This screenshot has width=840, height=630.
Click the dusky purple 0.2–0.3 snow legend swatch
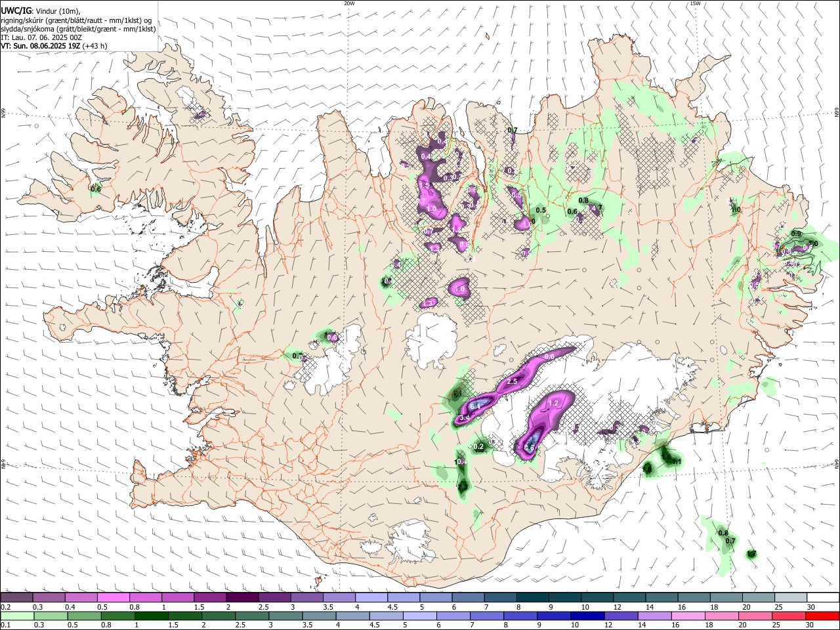[x=16, y=598]
